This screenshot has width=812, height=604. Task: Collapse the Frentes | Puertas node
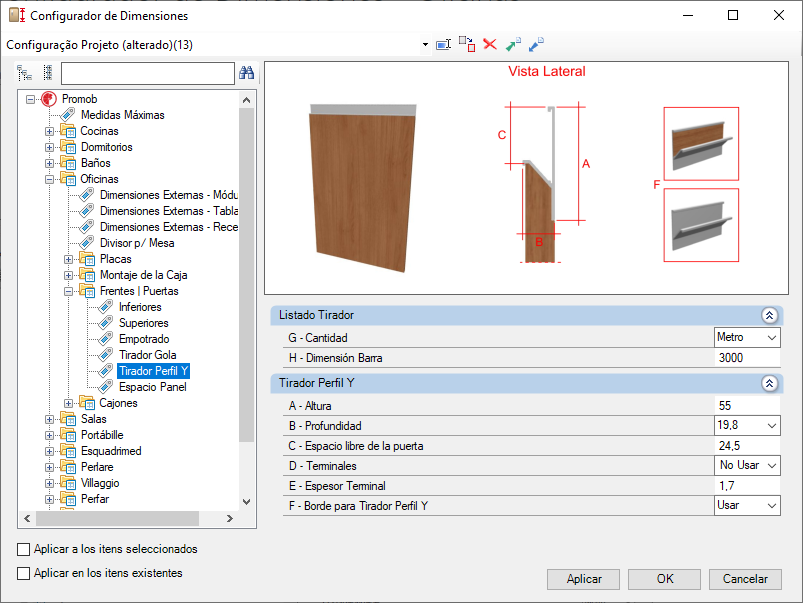[x=68, y=291]
